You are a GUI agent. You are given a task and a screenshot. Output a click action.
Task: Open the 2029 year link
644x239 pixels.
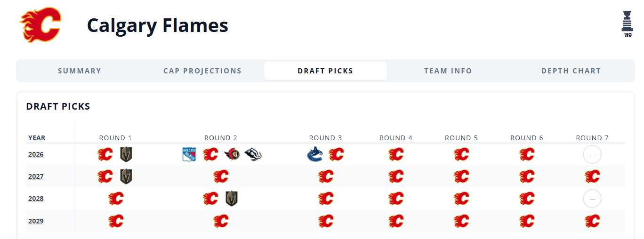pos(36,221)
